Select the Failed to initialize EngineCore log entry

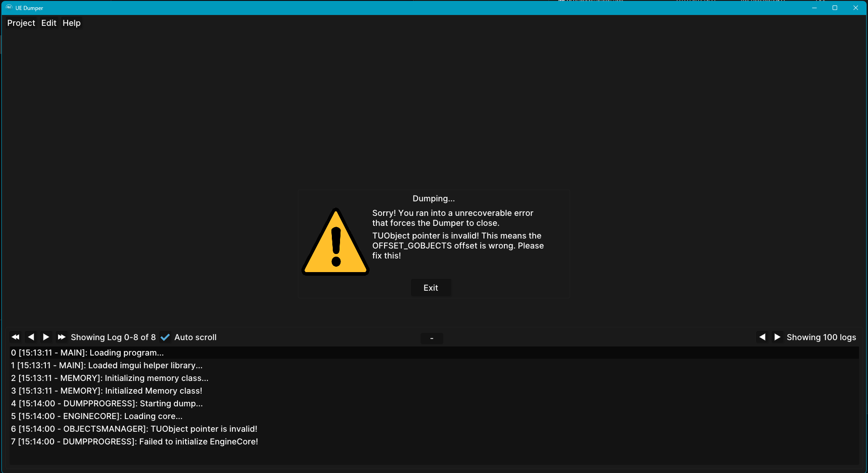click(x=134, y=441)
